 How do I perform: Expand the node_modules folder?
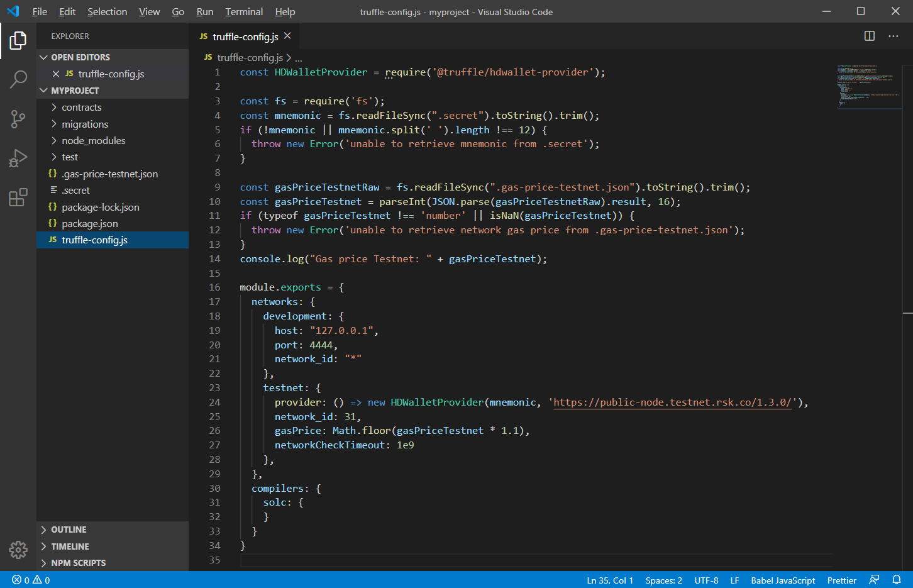pyautogui.click(x=113, y=140)
